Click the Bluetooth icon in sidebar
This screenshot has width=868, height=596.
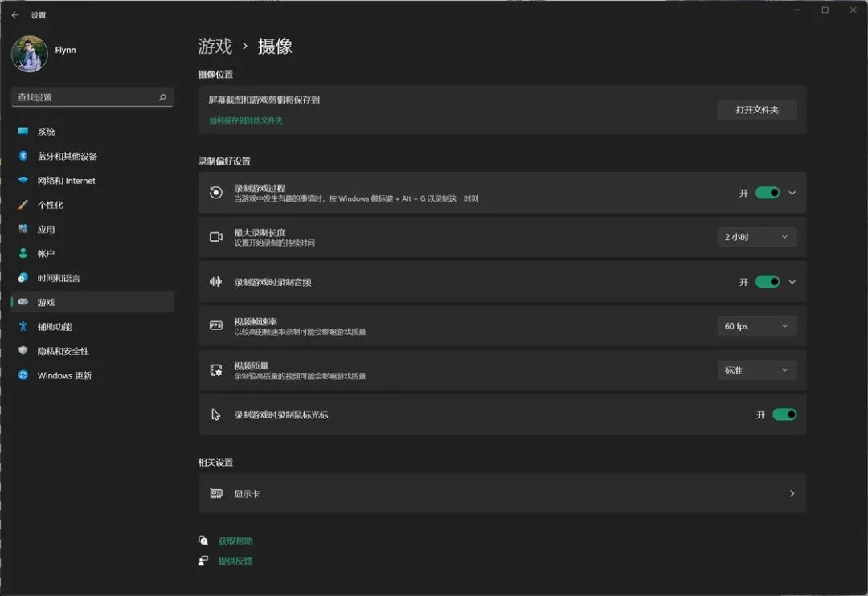pyautogui.click(x=23, y=156)
